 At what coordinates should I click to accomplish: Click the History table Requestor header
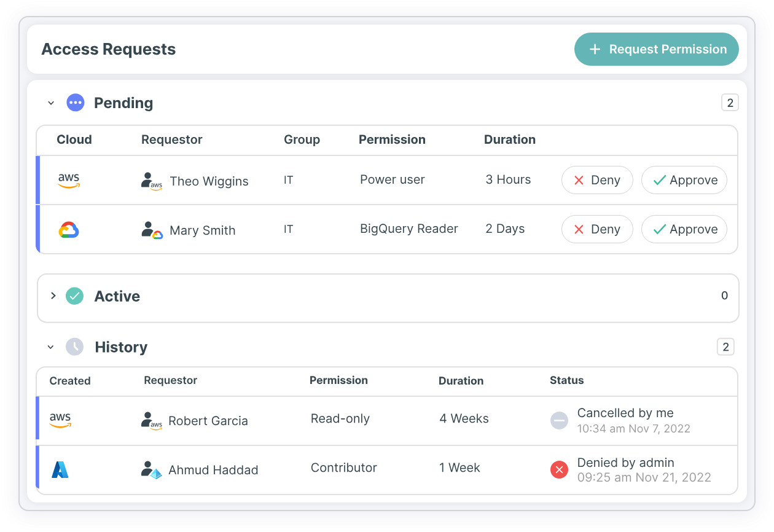[171, 380]
